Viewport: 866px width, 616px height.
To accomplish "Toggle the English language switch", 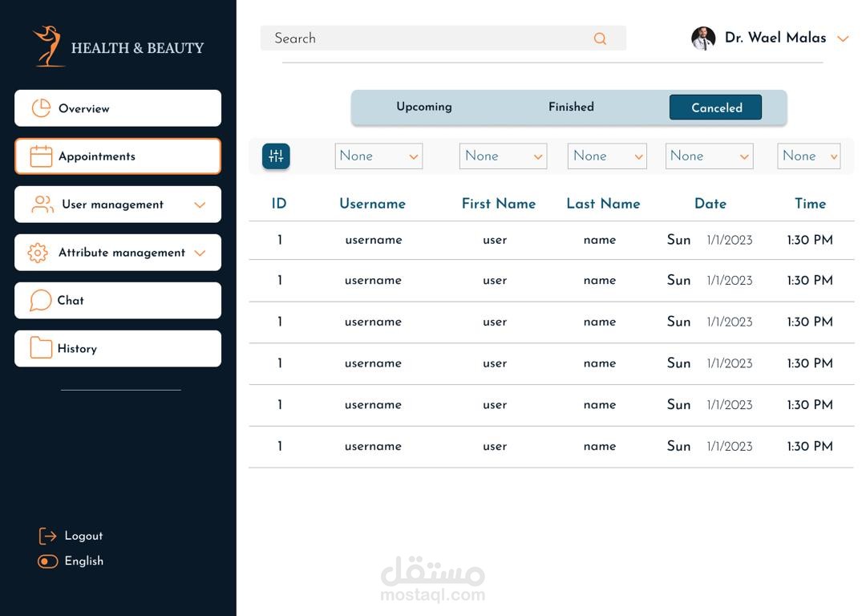I will pyautogui.click(x=47, y=561).
